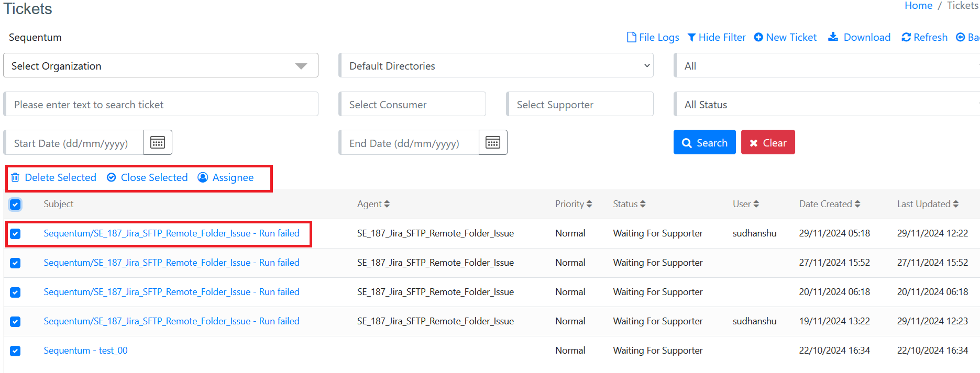Click sudhanshu in the 29/11/2024 05:18 row
The width and height of the screenshot is (980, 373).
[x=754, y=233]
